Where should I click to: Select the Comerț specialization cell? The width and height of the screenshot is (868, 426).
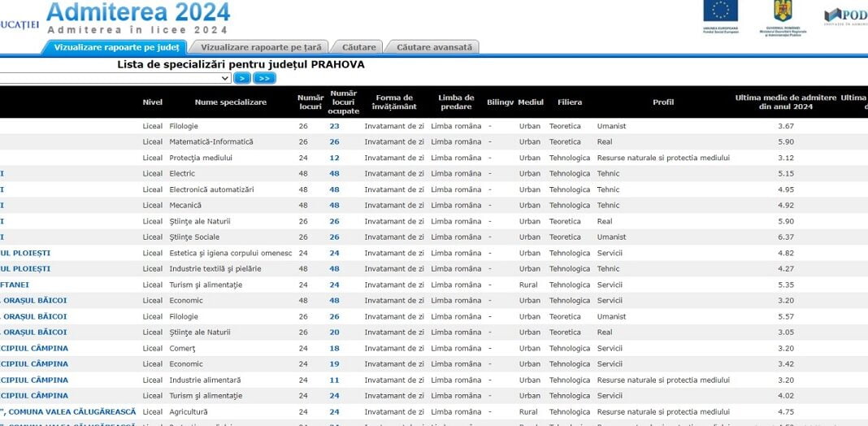pyautogui.click(x=183, y=349)
